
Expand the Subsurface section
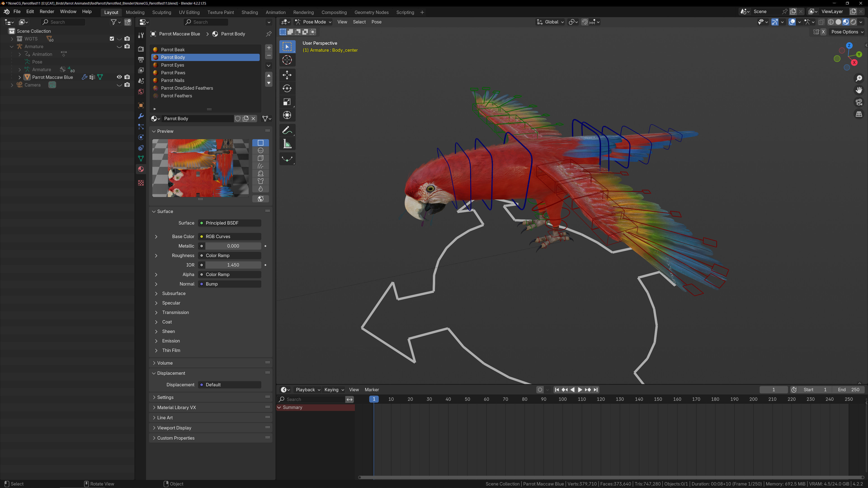(x=156, y=294)
